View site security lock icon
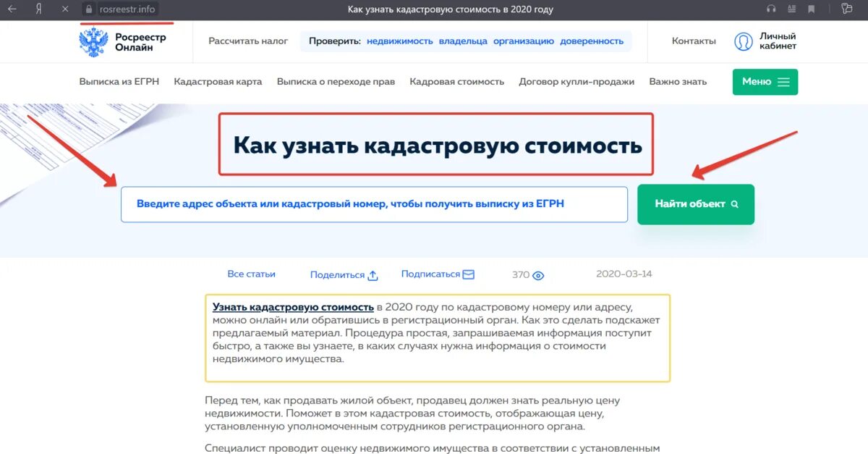The height and width of the screenshot is (454, 868). (89, 9)
